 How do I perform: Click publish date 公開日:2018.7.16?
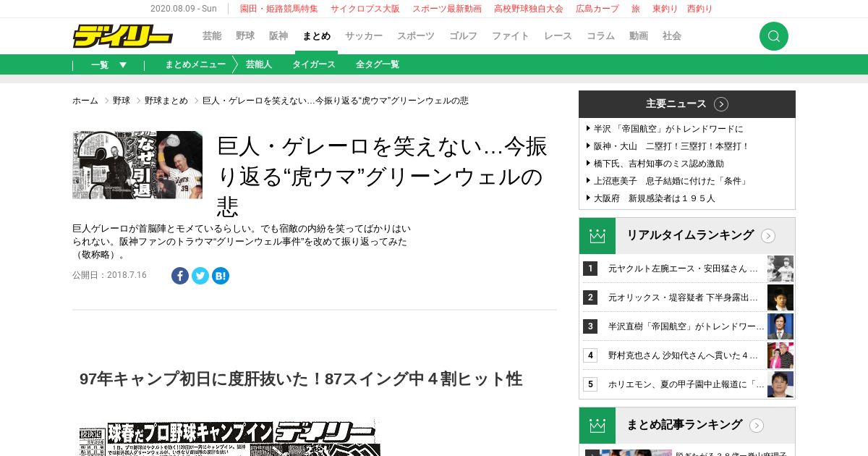tap(109, 275)
